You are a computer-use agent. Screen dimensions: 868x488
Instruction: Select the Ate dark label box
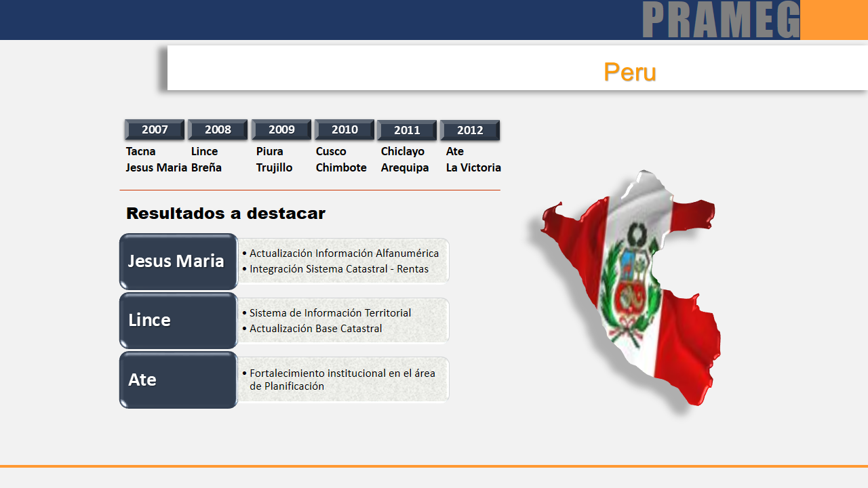(178, 380)
